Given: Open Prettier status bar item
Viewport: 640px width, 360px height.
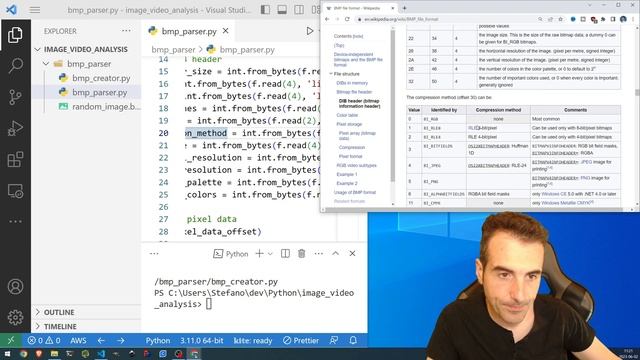Looking at the screenshot, I should (301, 340).
